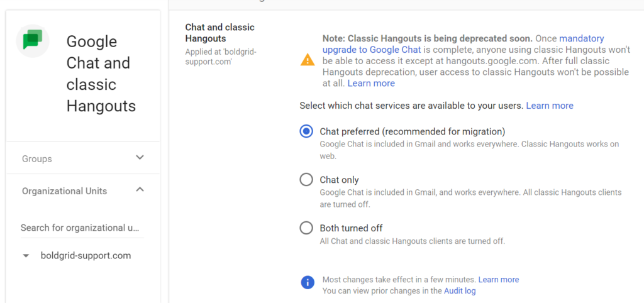
Task: Open Learn more link about changes taking effect
Action: (499, 280)
